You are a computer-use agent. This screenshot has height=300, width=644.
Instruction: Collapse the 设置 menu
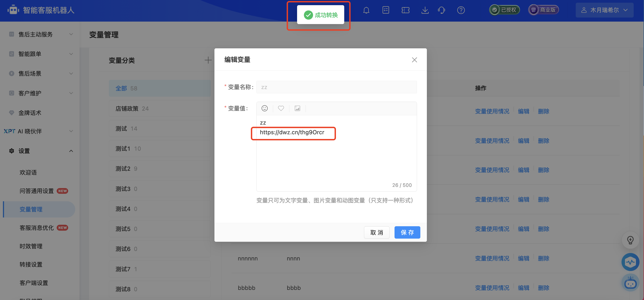coord(40,151)
